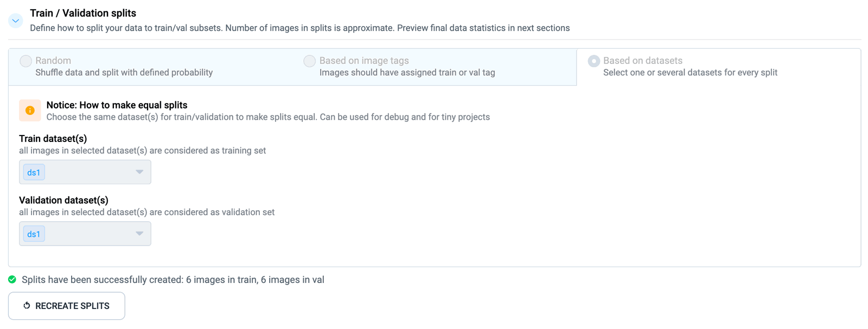
Task: Collapse the Train / Validation splits section
Action: click(16, 21)
